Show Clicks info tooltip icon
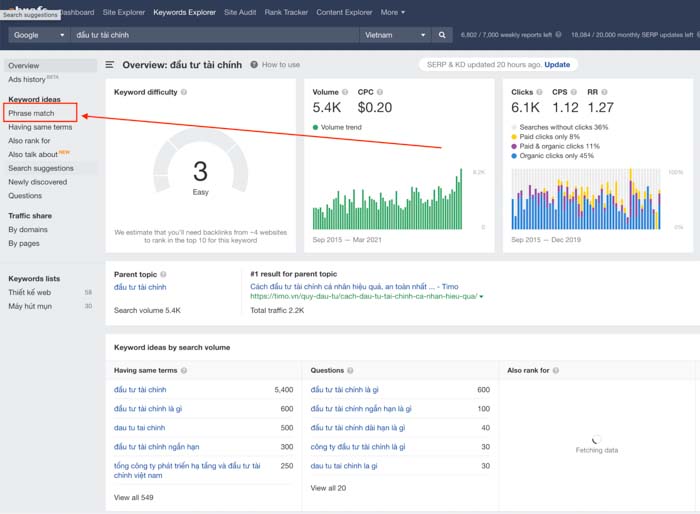 pyautogui.click(x=539, y=92)
